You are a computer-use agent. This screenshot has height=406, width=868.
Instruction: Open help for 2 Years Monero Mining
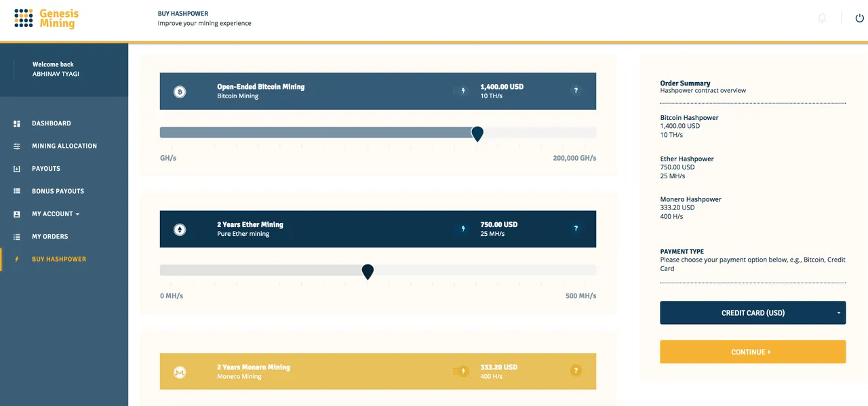click(576, 370)
